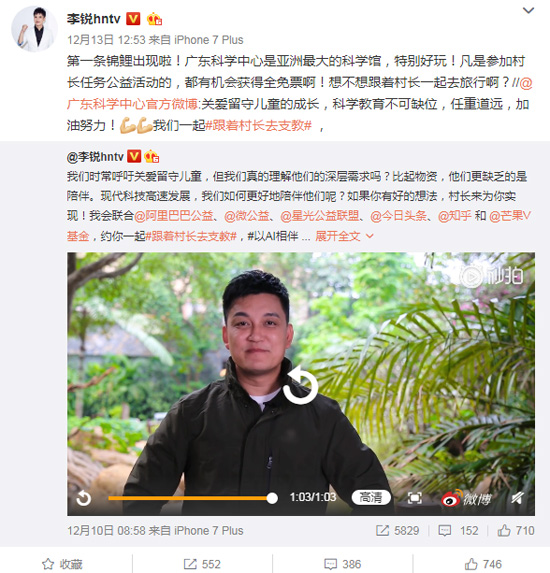Open the #跟着村长去支教# hashtag in the top post

pyautogui.click(x=258, y=126)
